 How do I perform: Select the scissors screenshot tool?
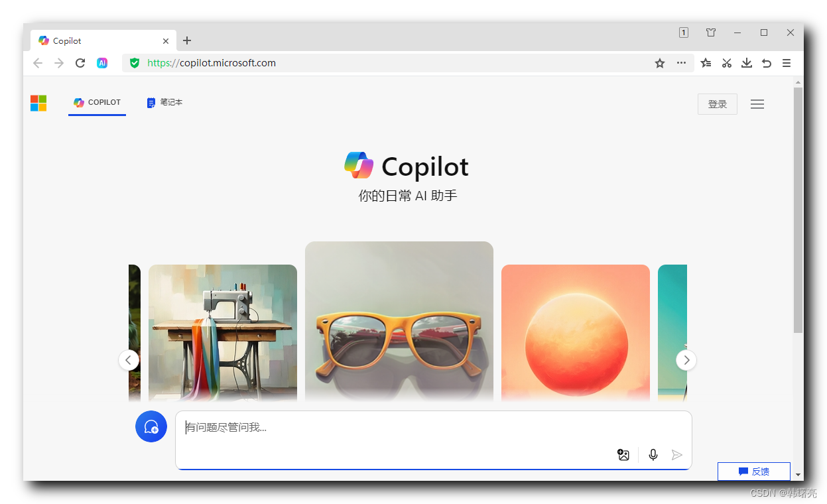(727, 63)
